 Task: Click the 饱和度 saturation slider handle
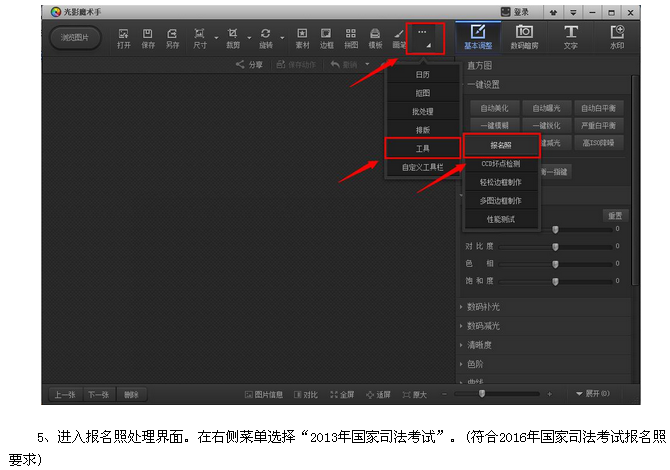[555, 281]
